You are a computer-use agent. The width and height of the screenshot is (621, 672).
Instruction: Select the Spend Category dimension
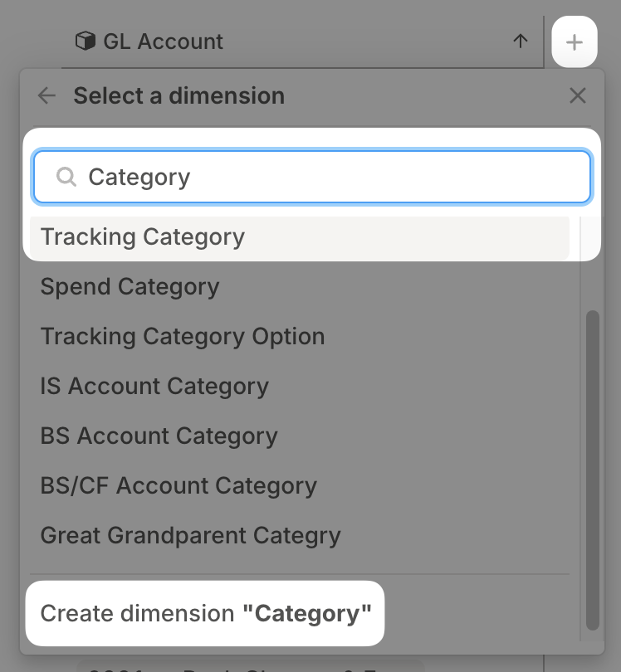pyautogui.click(x=130, y=286)
